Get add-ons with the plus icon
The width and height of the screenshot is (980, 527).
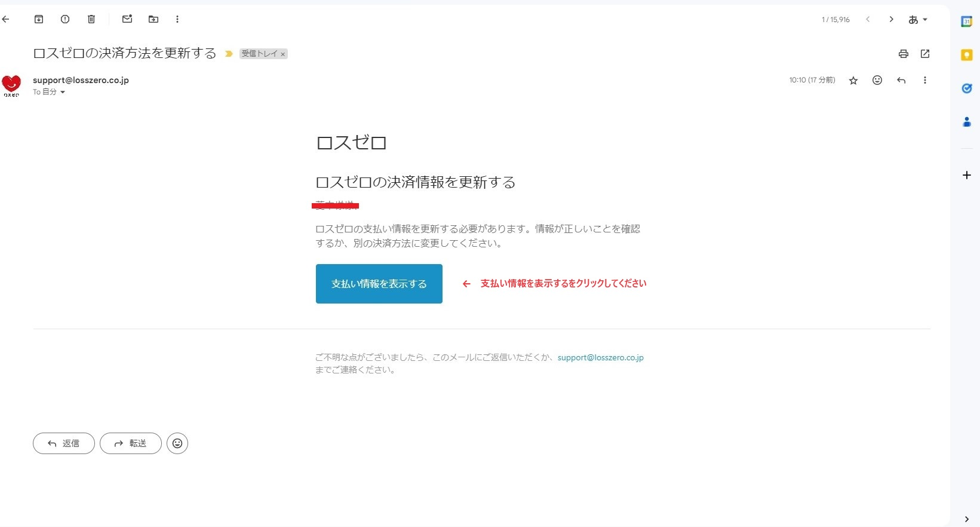[967, 175]
